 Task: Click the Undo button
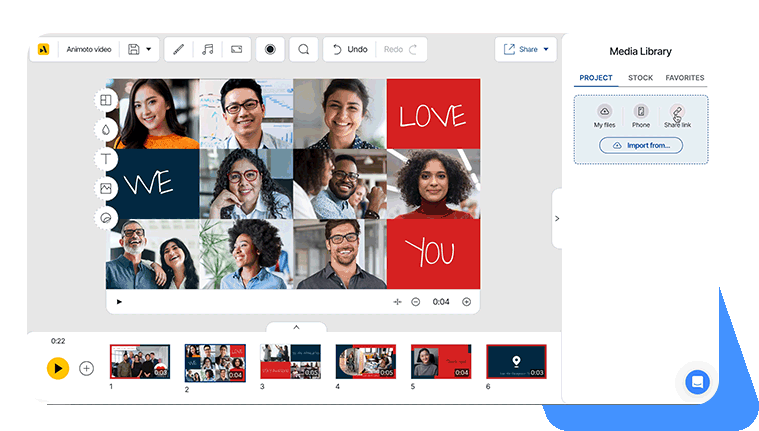tap(350, 49)
